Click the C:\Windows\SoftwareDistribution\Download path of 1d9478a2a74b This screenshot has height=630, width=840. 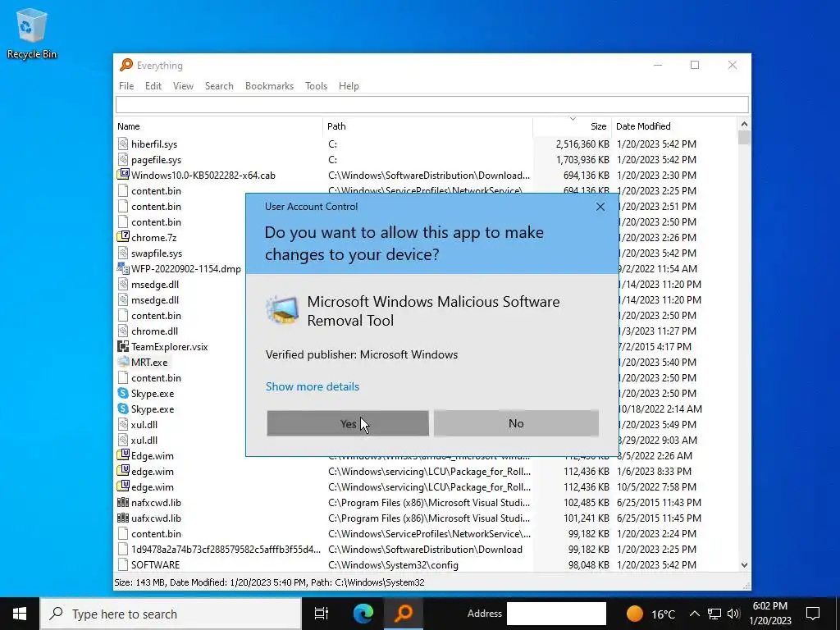point(426,549)
